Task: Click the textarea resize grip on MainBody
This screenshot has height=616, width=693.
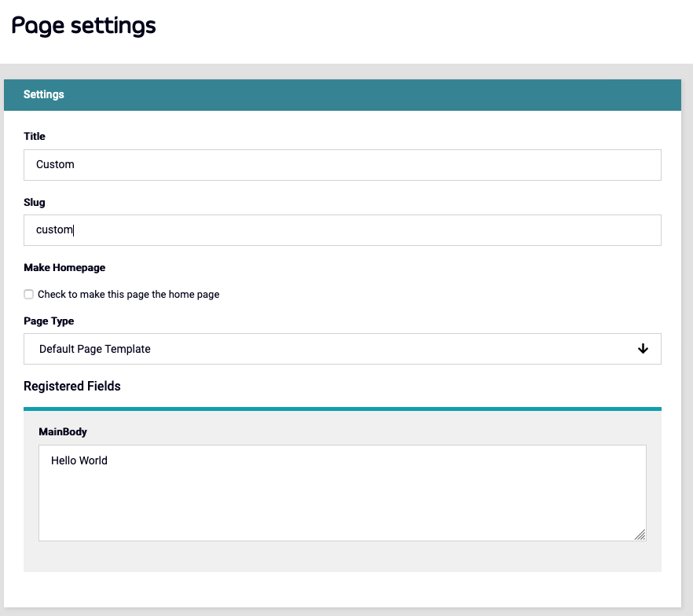Action: pyautogui.click(x=640, y=535)
